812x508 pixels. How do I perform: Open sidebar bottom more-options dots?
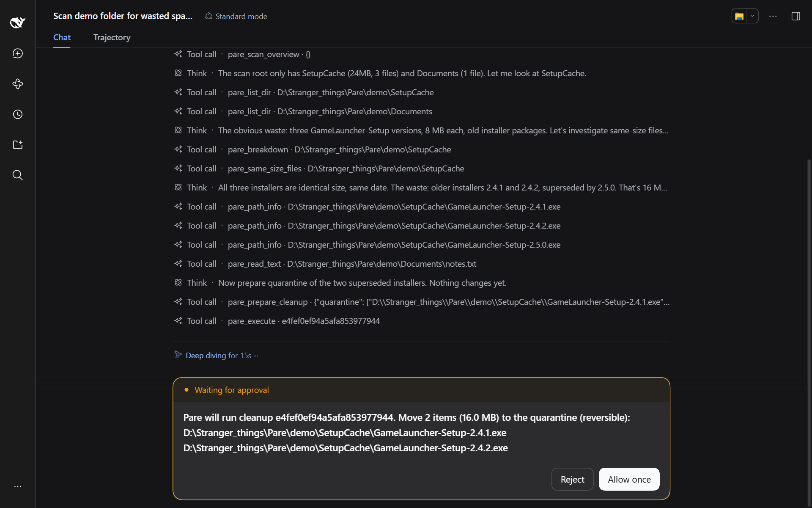pos(18,486)
